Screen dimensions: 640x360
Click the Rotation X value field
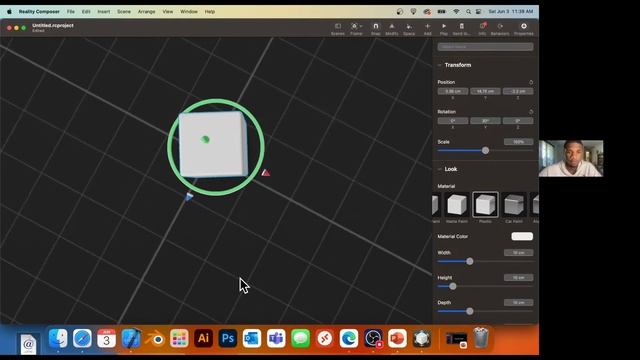click(x=453, y=121)
